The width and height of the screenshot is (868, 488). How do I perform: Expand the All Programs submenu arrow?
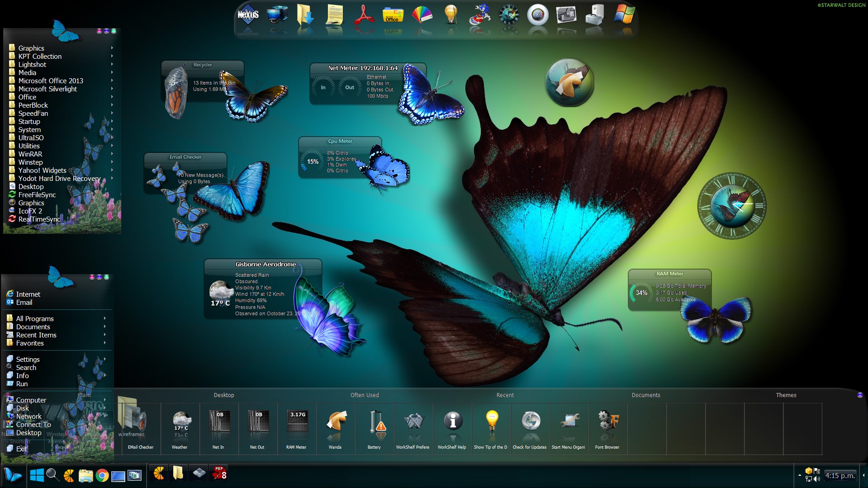pyautogui.click(x=105, y=318)
